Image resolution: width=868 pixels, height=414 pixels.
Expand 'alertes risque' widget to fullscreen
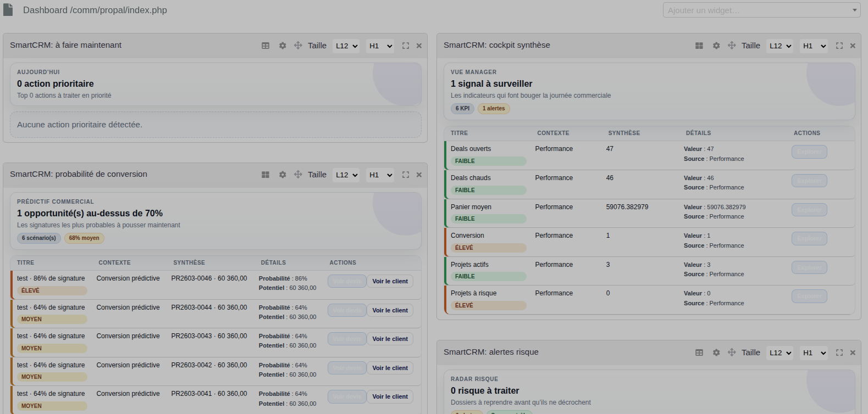pyautogui.click(x=839, y=353)
